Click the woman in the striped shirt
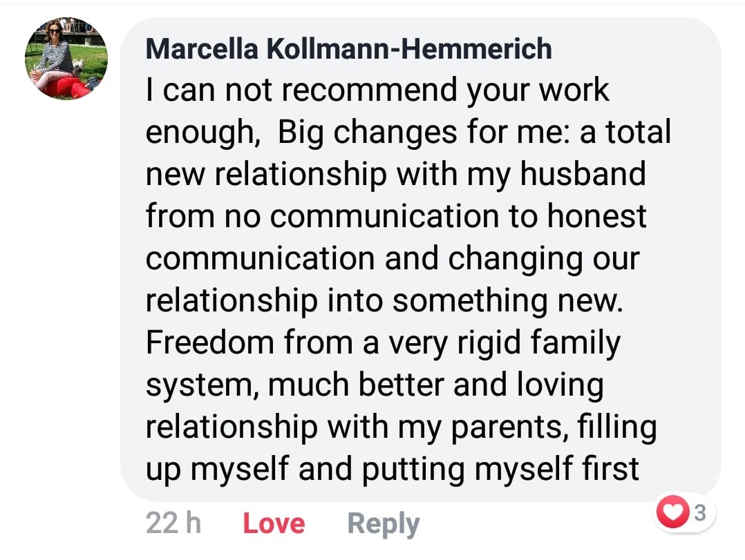This screenshot has width=745, height=560. coord(57,55)
